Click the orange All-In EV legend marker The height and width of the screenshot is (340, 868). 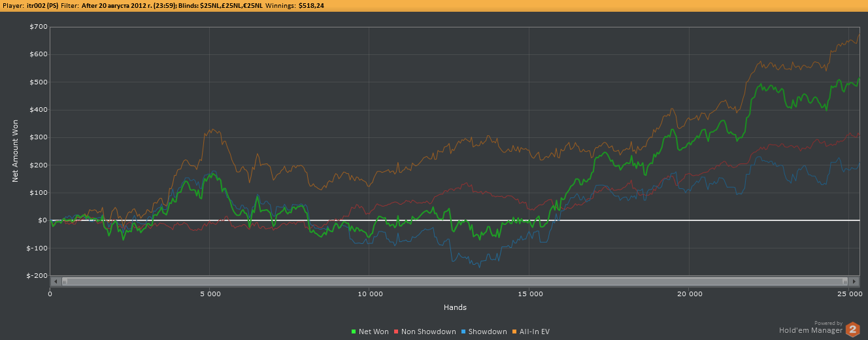(x=514, y=331)
